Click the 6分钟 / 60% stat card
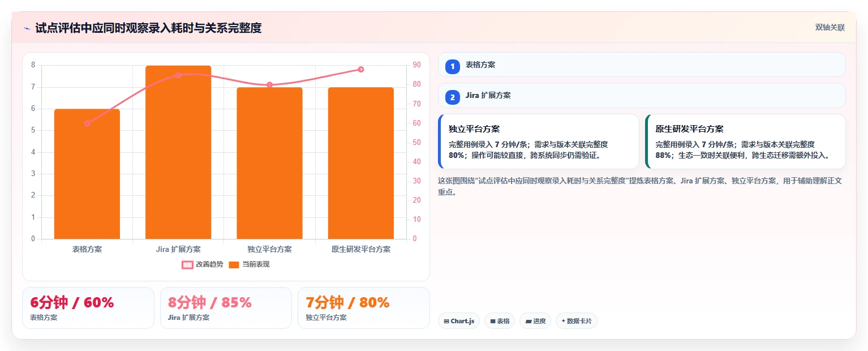 coord(88,308)
